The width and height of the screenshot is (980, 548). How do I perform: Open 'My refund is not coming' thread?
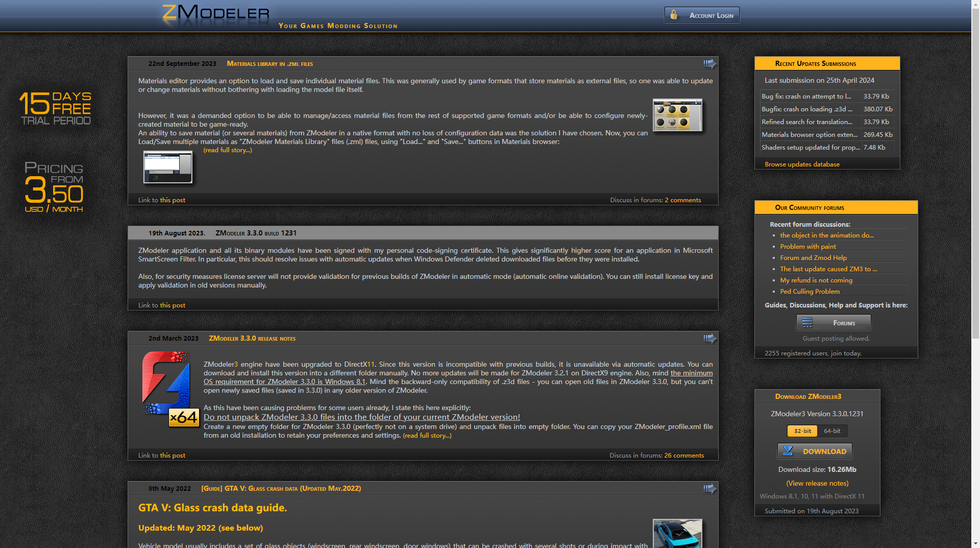coord(816,280)
